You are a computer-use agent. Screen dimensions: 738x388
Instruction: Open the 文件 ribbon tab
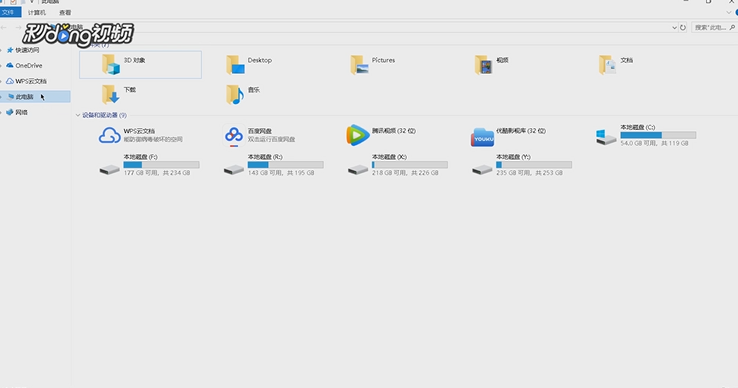[x=10, y=12]
